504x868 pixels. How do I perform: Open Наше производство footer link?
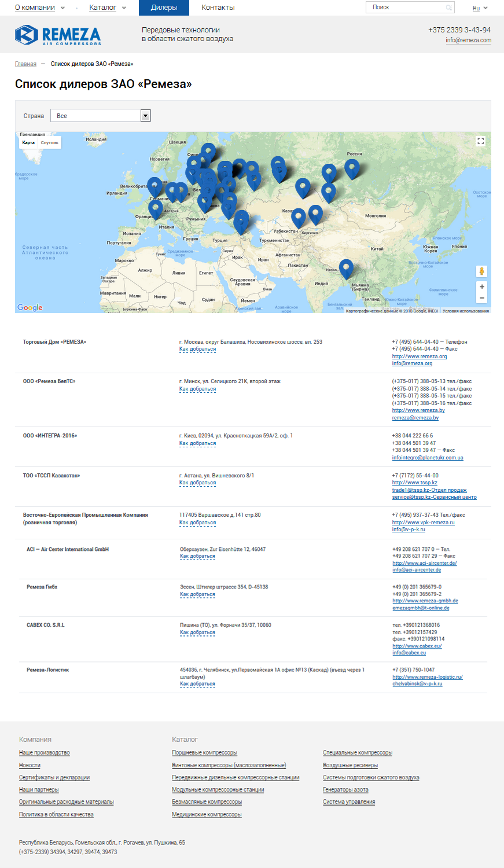point(45,753)
